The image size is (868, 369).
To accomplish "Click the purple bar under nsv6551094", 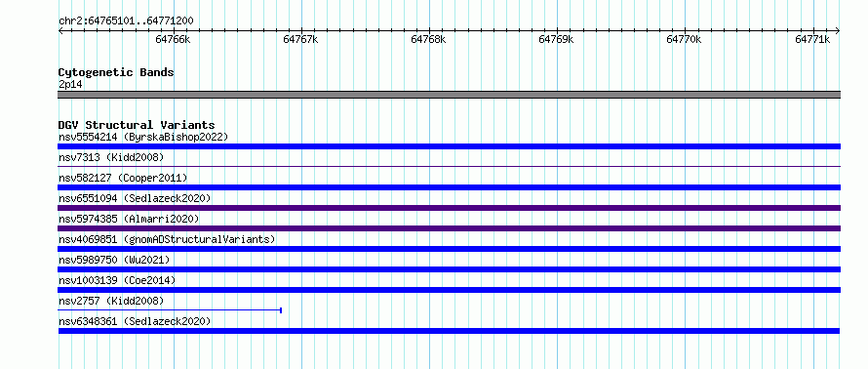I will 449,208.
